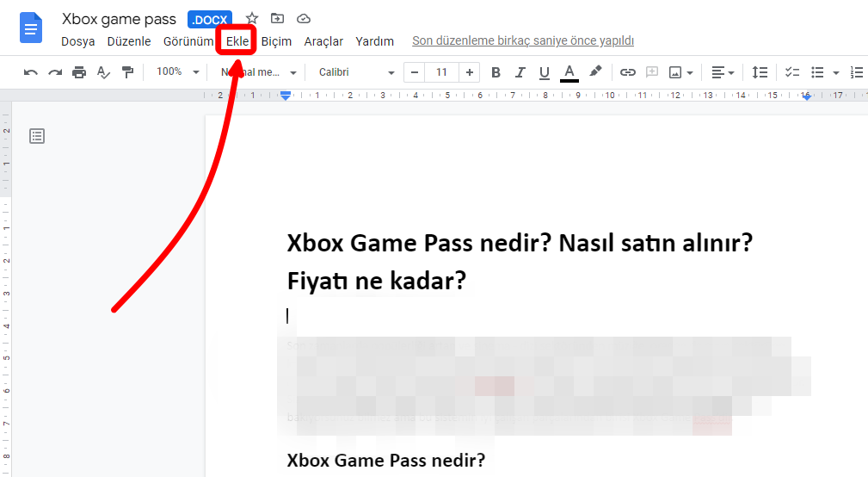Image resolution: width=868 pixels, height=477 pixels.
Task: Open the document outline panel icon
Action: click(37, 135)
